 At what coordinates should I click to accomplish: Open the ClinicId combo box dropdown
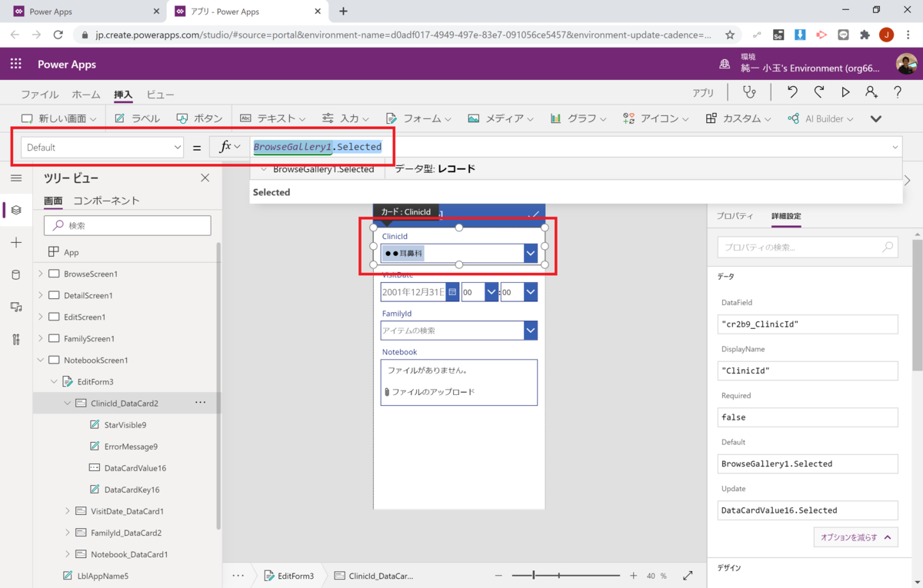[x=530, y=253]
